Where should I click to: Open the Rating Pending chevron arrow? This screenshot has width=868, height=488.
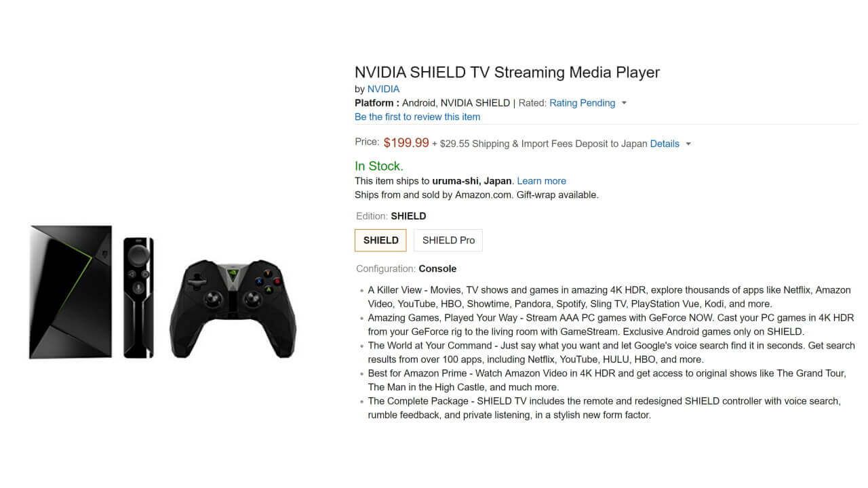tap(623, 103)
